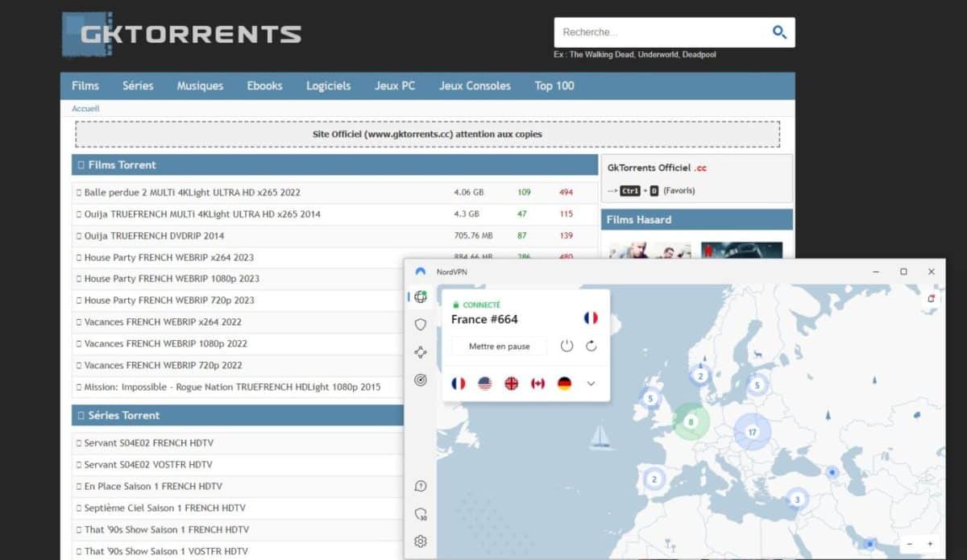Viewport: 967px width, 560px height.
Task: Select the 17-server cluster on the map
Action: (x=752, y=433)
